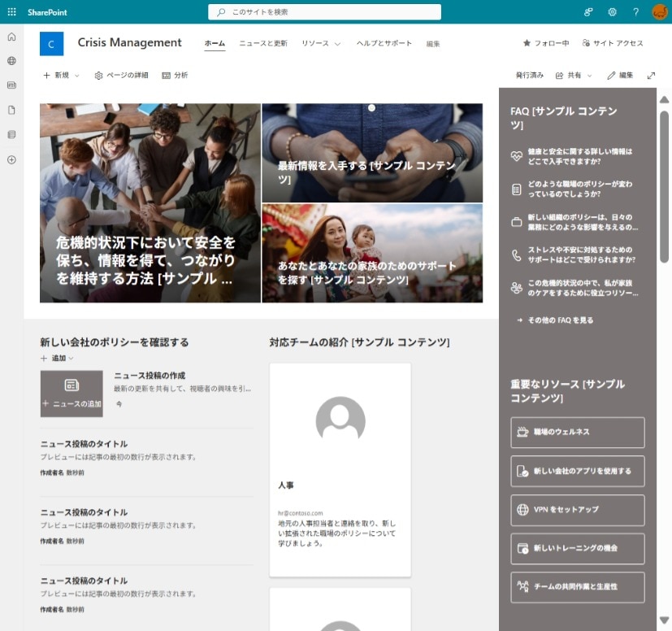Click the ニュースの追加 tile

coord(72,394)
